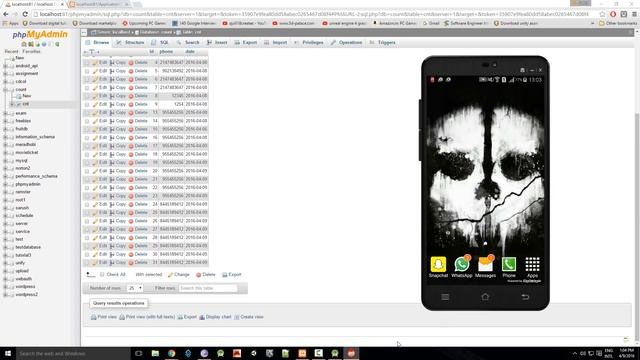The image size is (640, 360).
Task: Click the Copy icon for row id 7
Action: click(112, 87)
